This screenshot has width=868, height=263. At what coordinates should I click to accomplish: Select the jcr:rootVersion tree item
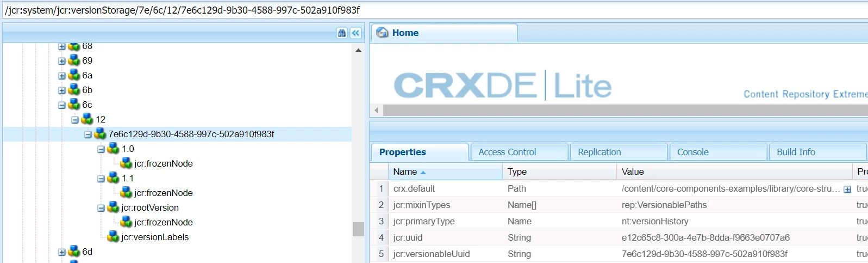(150, 207)
